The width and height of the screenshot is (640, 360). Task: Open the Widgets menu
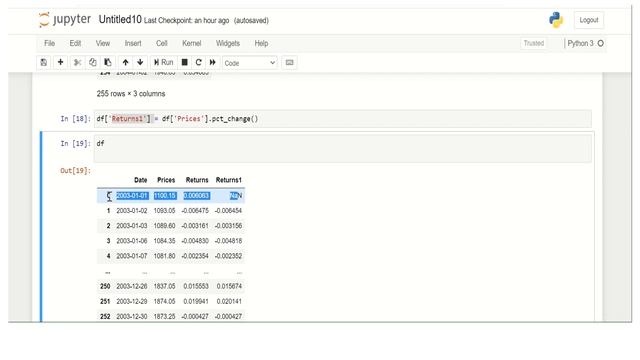click(228, 43)
